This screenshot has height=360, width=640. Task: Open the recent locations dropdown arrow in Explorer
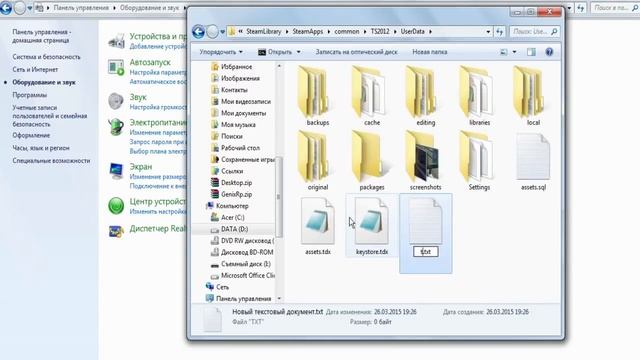(222, 31)
